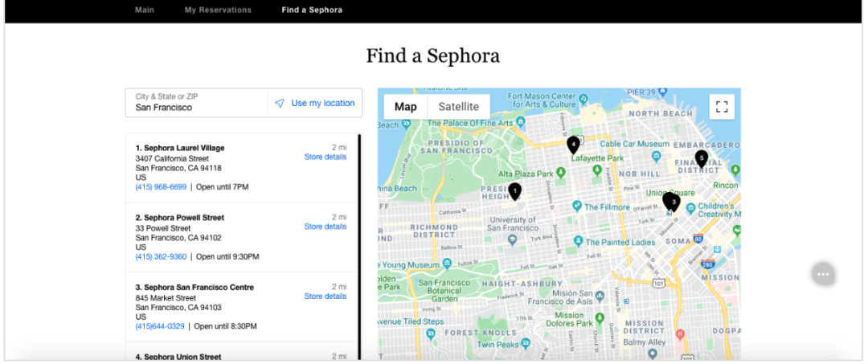Click the Lafayette Park tree marker
This screenshot has height=364, width=868.
point(597,170)
